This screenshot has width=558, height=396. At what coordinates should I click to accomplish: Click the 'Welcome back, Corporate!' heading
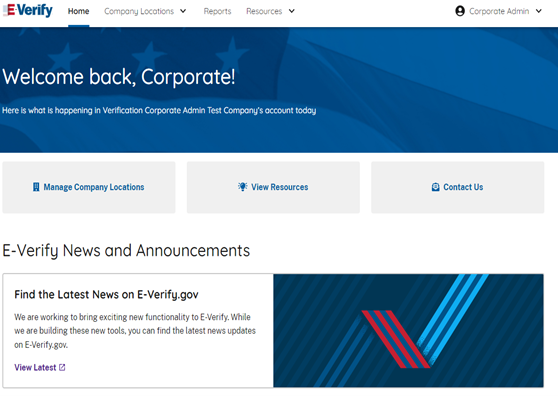119,77
